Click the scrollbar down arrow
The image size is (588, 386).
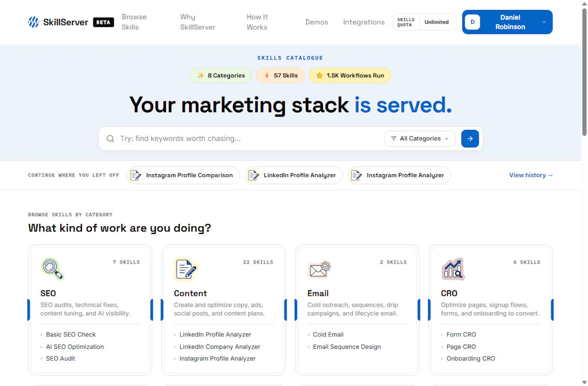[x=584, y=383]
